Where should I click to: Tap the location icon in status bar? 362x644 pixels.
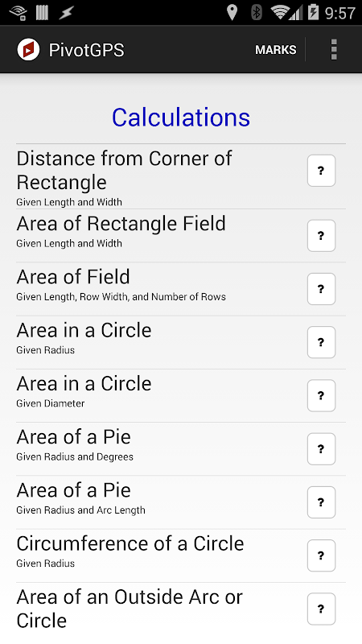(x=232, y=13)
